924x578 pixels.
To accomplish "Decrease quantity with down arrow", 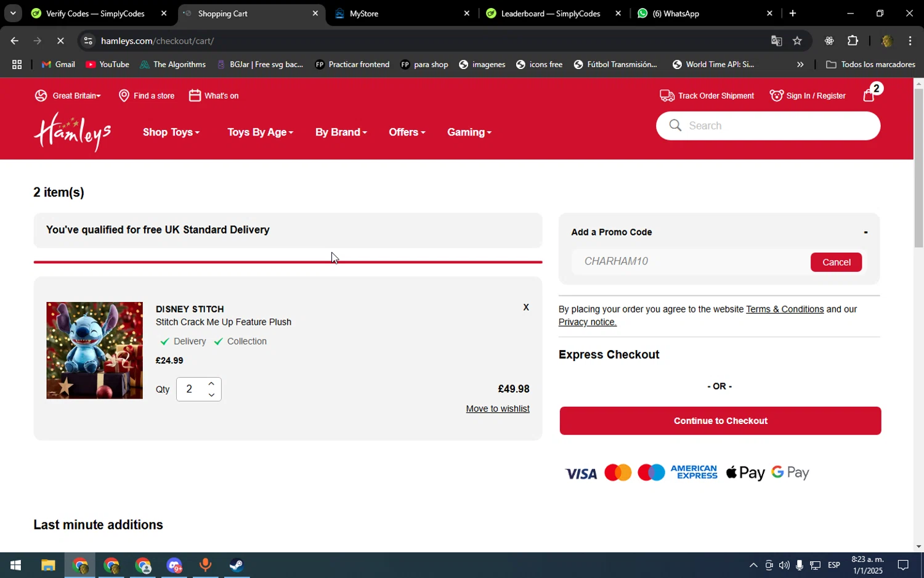I will pos(211,395).
